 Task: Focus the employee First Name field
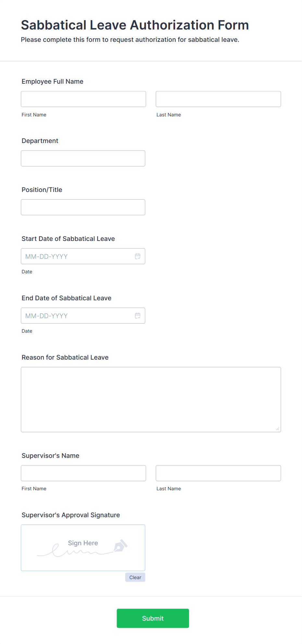(x=83, y=99)
